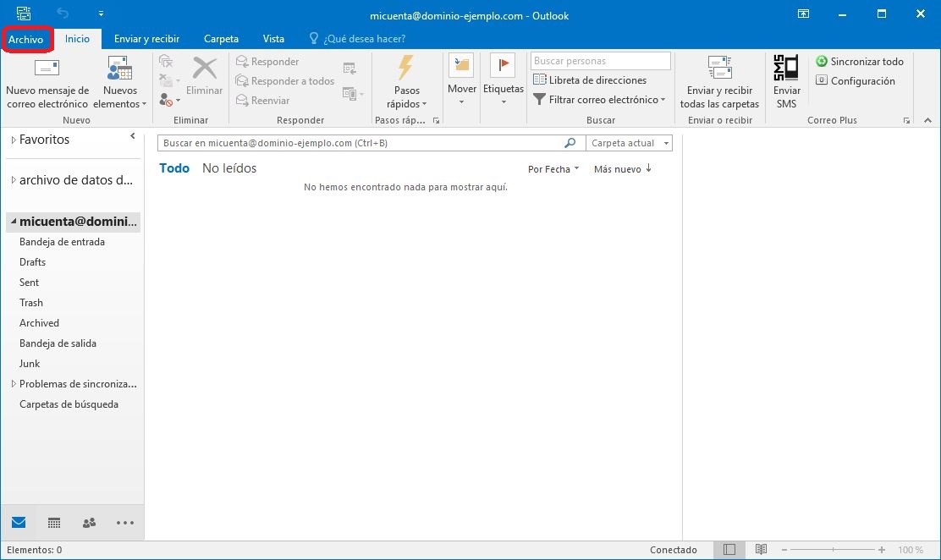This screenshot has height=560, width=941.
Task: Click the magnifier search icon
Action: pyautogui.click(x=570, y=143)
